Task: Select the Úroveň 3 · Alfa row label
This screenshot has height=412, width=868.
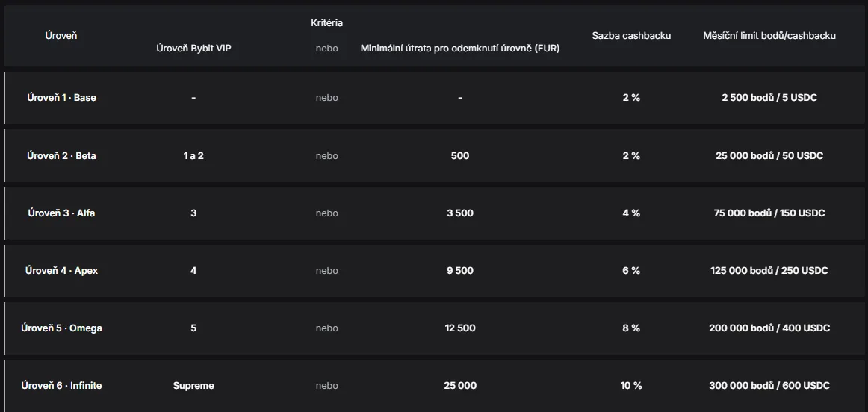Action: pyautogui.click(x=61, y=213)
